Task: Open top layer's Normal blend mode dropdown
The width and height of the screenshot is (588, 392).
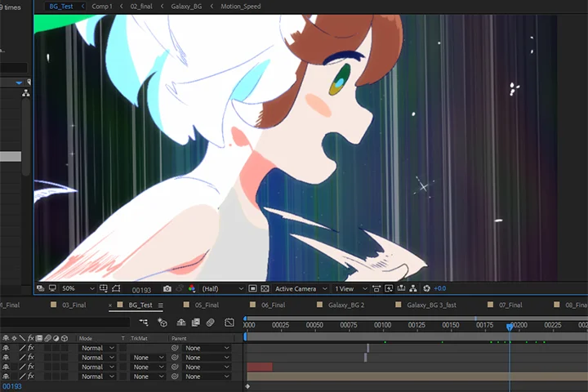Action: 97,348
